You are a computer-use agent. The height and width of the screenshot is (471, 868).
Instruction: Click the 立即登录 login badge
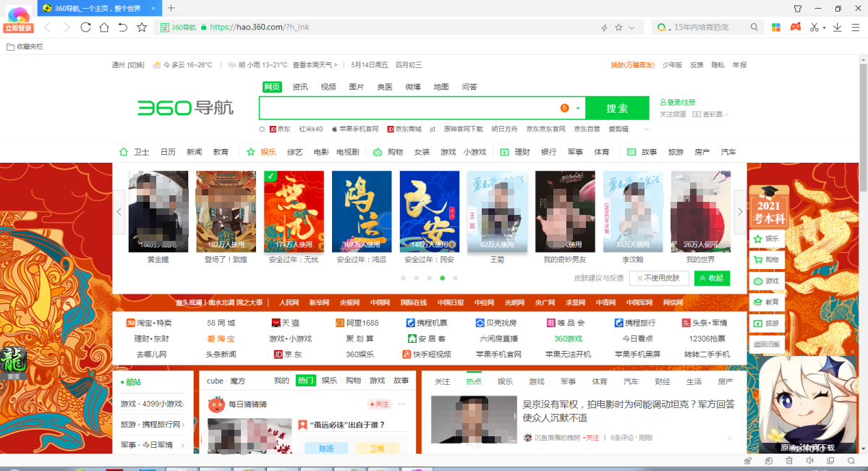click(18, 28)
